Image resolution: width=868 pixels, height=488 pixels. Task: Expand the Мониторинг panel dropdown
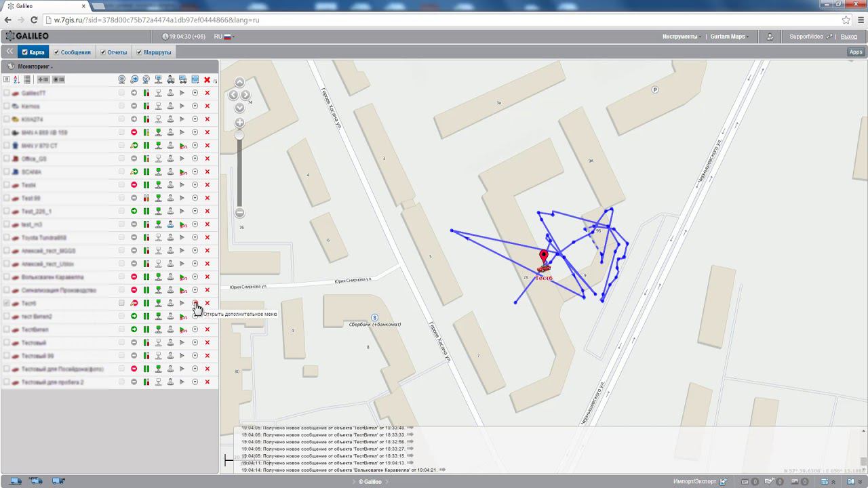click(35, 66)
